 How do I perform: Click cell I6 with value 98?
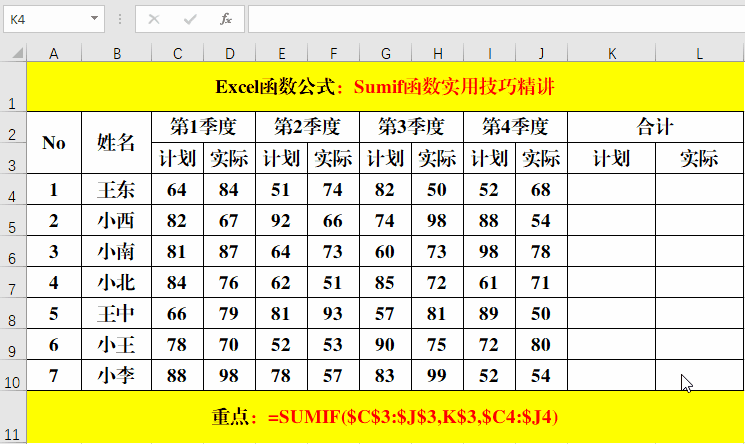pyautogui.click(x=489, y=251)
